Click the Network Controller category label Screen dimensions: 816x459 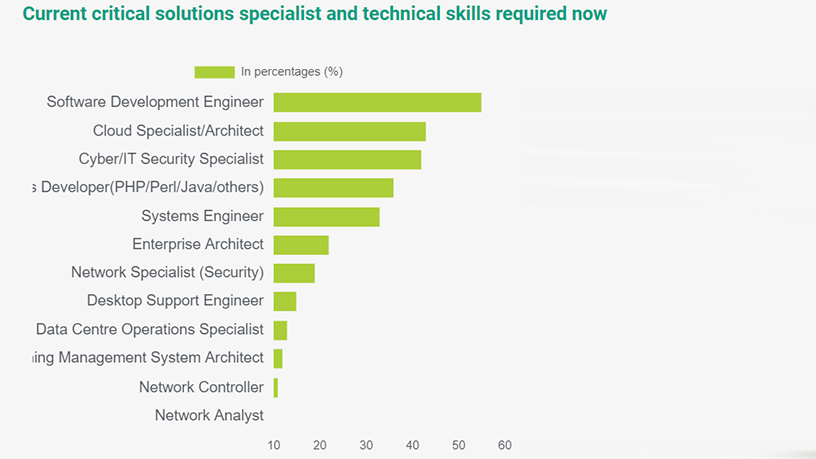(x=201, y=387)
